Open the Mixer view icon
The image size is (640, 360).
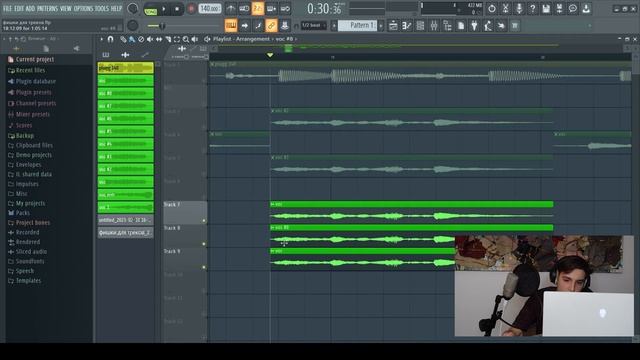coord(434,26)
